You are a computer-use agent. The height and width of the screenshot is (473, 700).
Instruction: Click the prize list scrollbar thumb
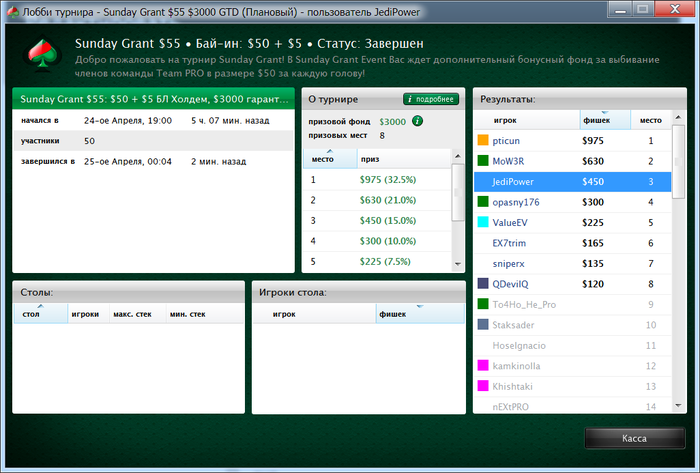(458, 192)
